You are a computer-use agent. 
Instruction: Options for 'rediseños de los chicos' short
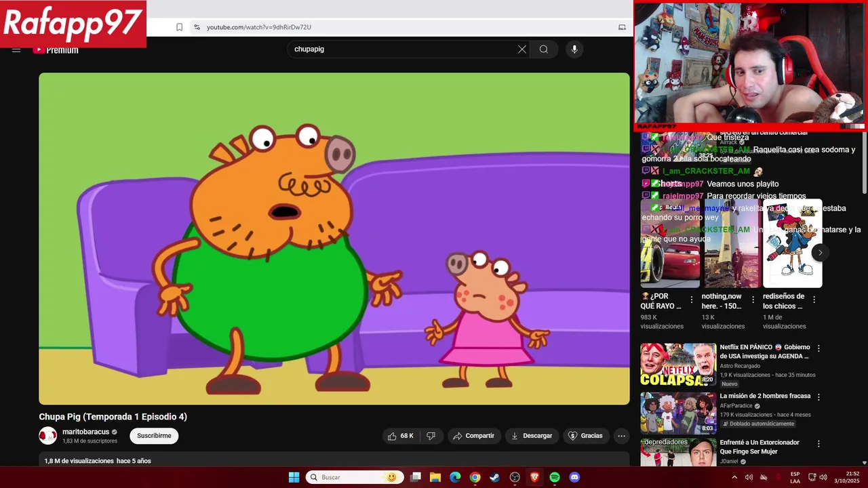(814, 300)
